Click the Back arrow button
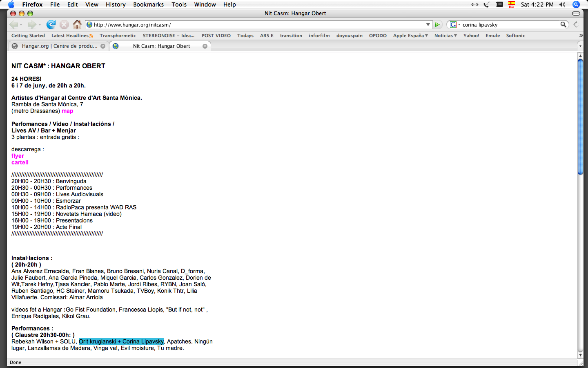 point(13,25)
